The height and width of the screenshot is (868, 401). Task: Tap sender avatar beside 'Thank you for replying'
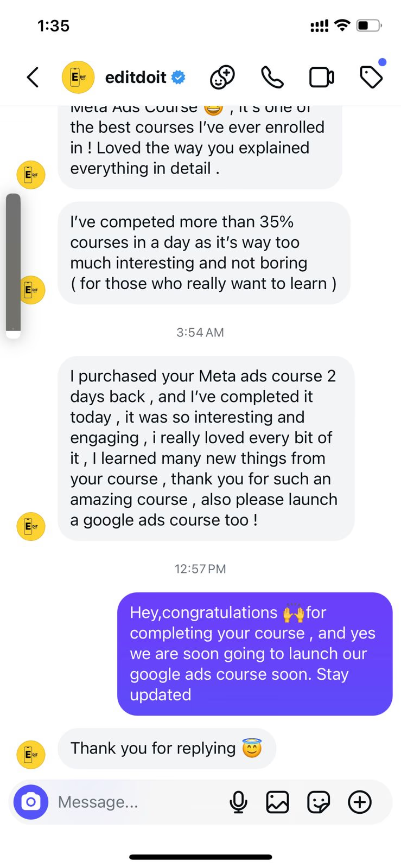31,755
